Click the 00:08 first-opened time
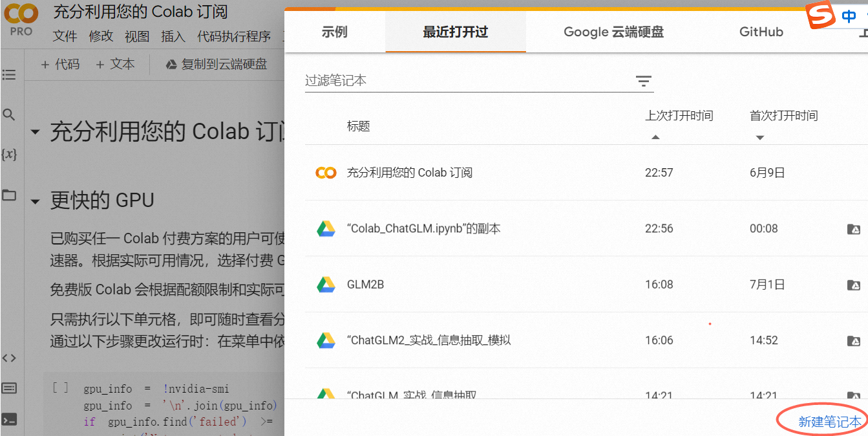This screenshot has height=436, width=868. click(764, 228)
